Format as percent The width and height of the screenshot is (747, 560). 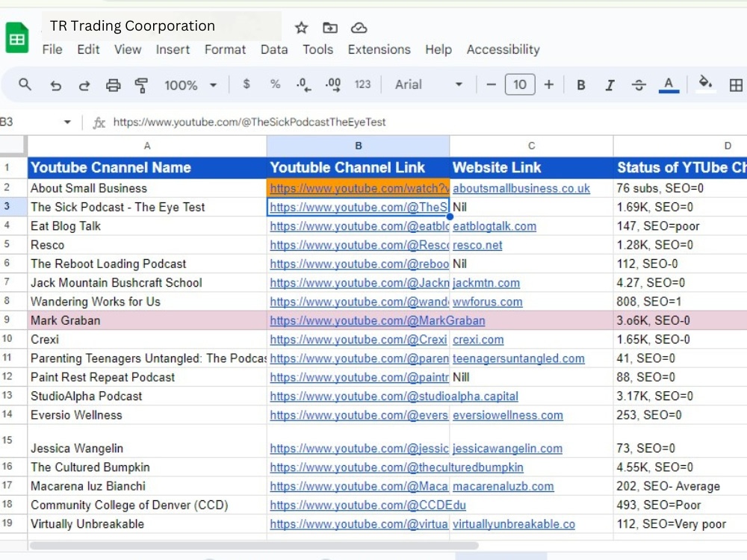(275, 84)
